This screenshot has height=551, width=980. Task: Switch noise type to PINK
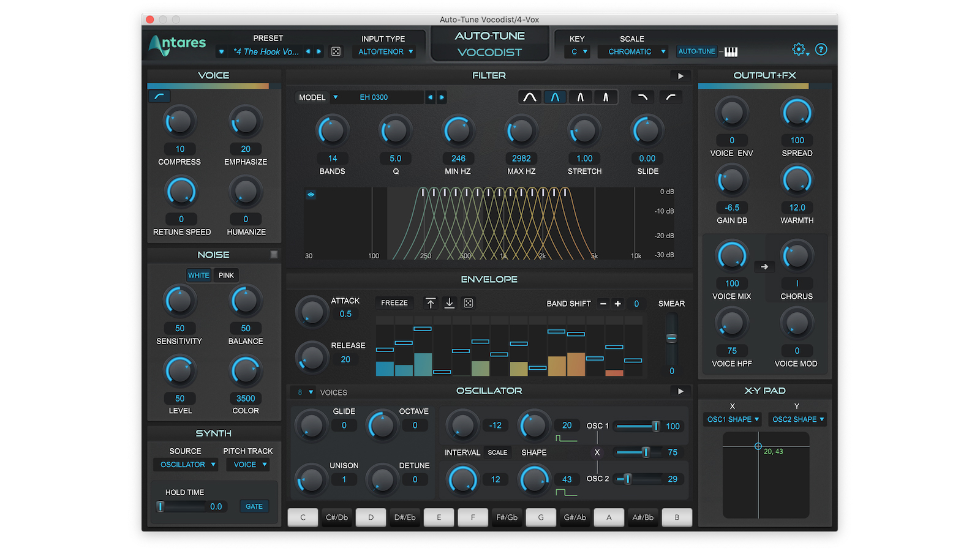coord(225,275)
